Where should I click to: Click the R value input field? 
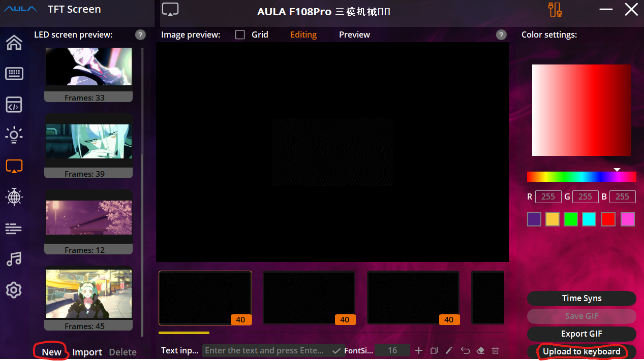[548, 196]
